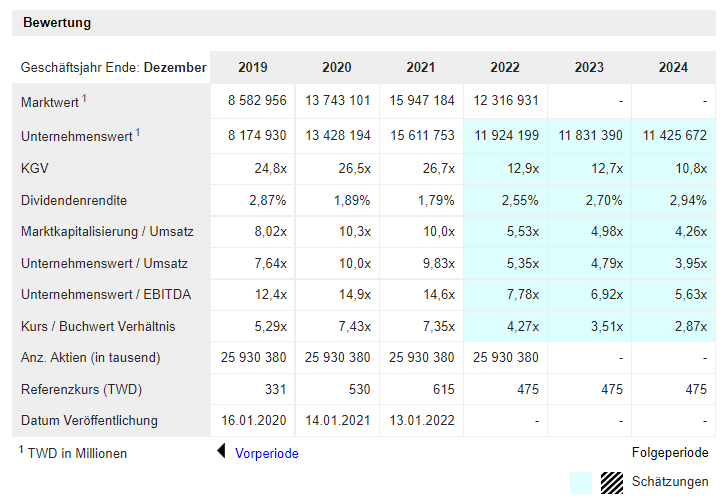
Task: Click the Marktwert row label
Action: (x=50, y=102)
